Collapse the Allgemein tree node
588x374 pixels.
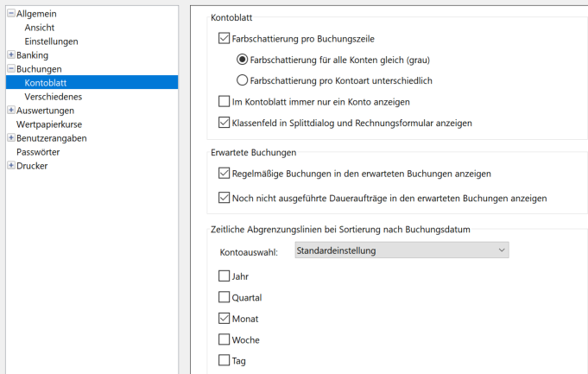pos(10,14)
